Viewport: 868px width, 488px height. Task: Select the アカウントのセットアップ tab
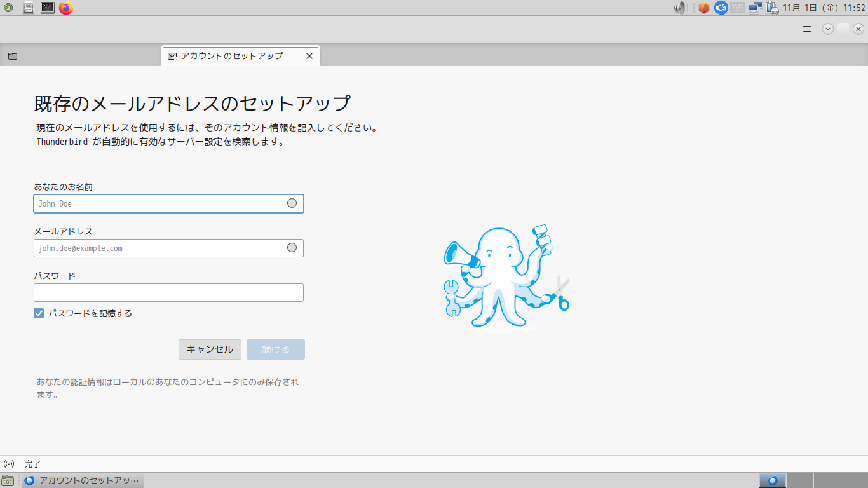(x=241, y=56)
